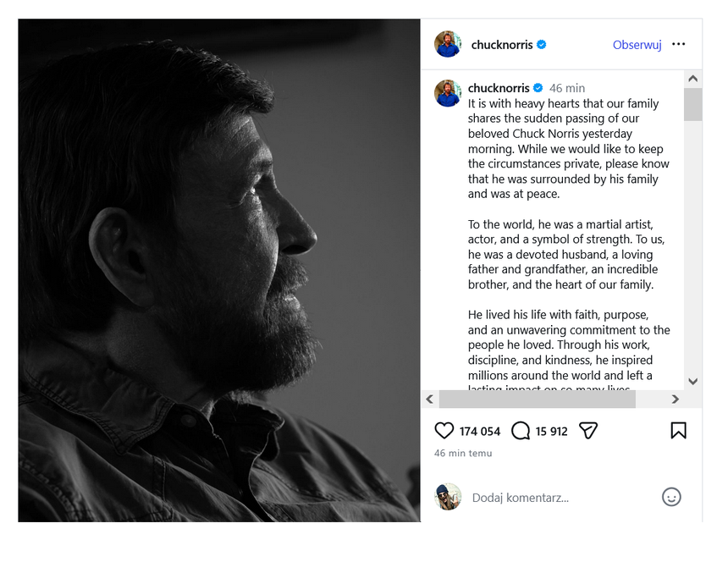Like the post with the heart icon
728x562 pixels.
pyautogui.click(x=444, y=431)
